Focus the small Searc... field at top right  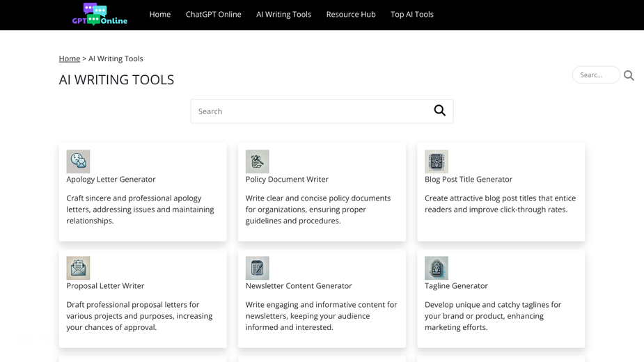click(x=596, y=74)
